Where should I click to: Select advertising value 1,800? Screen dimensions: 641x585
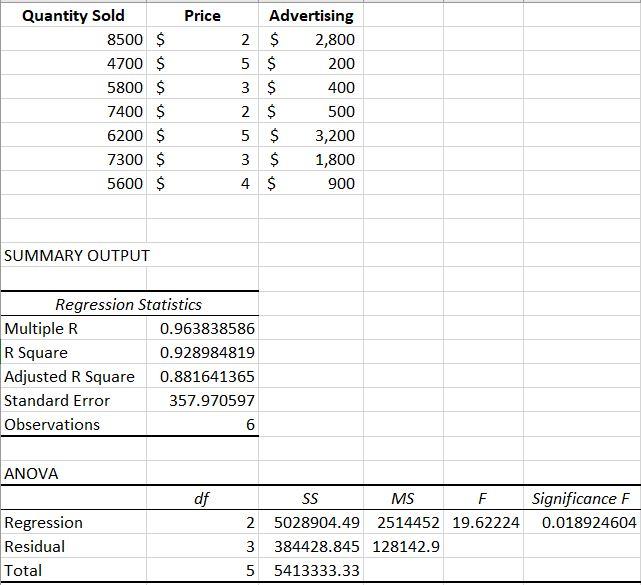(x=311, y=159)
